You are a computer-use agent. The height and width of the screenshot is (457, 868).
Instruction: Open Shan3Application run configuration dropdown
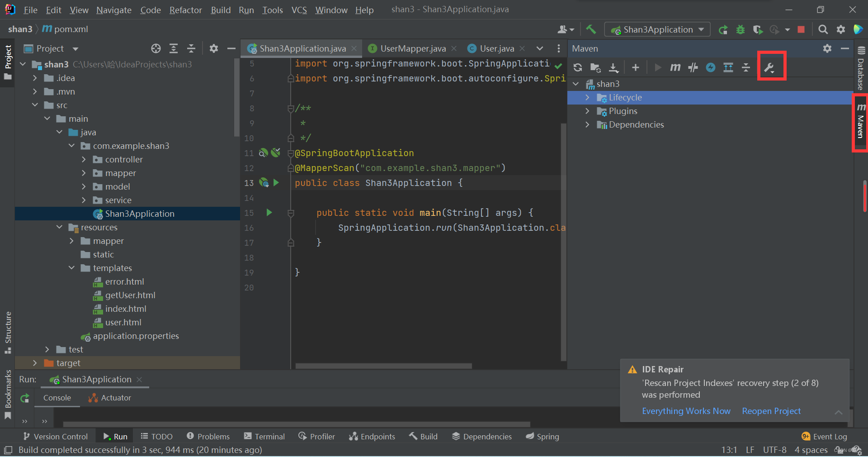coord(658,30)
